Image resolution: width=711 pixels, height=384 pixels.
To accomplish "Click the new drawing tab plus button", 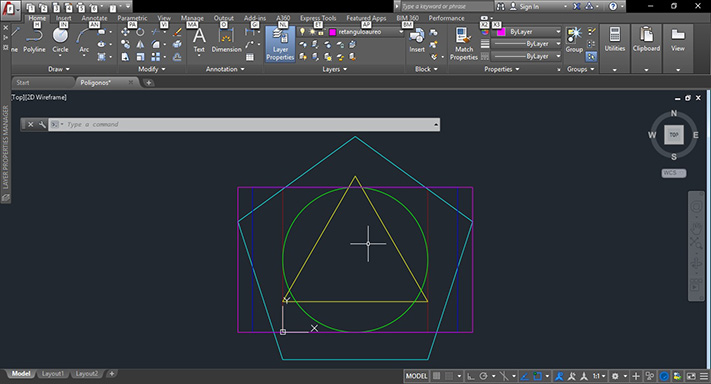I will (148, 83).
